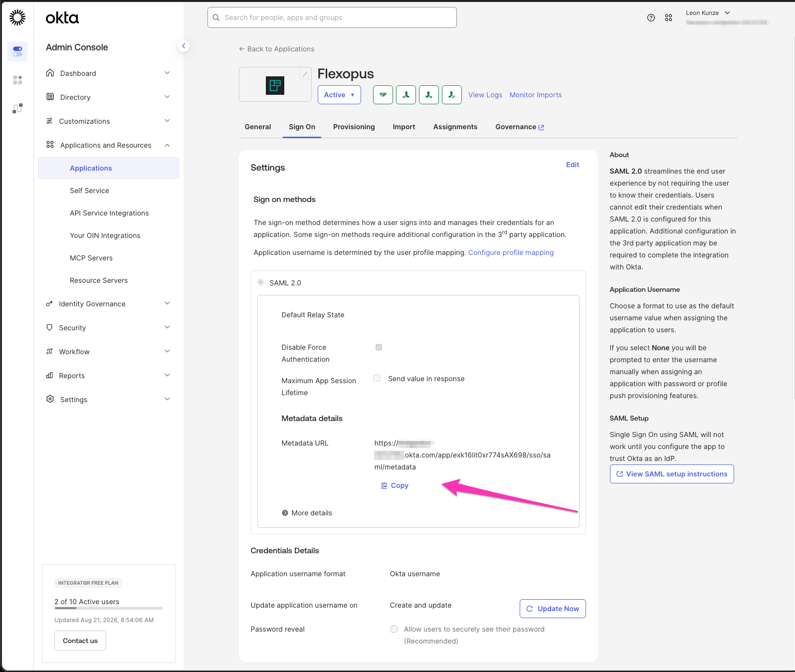The height and width of the screenshot is (672, 795).
Task: Click the magnifier icon in the search box
Action: pos(216,17)
